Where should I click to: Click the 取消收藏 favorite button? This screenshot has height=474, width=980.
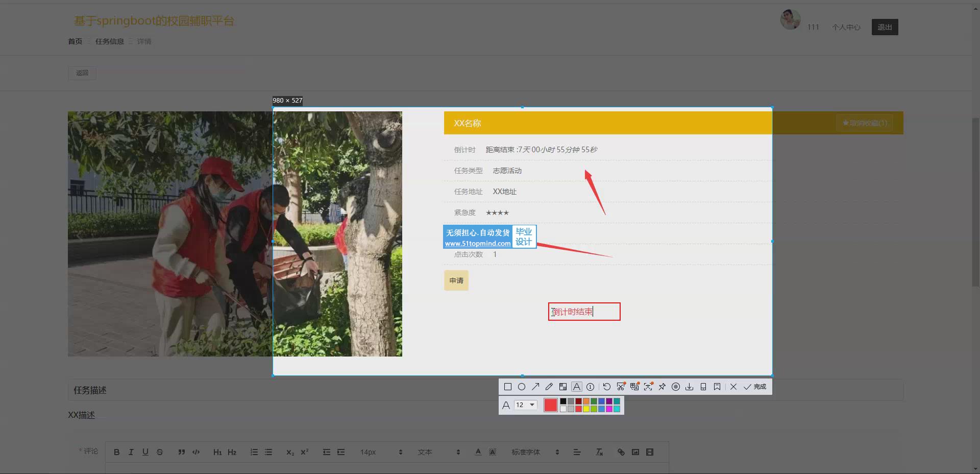[865, 123]
